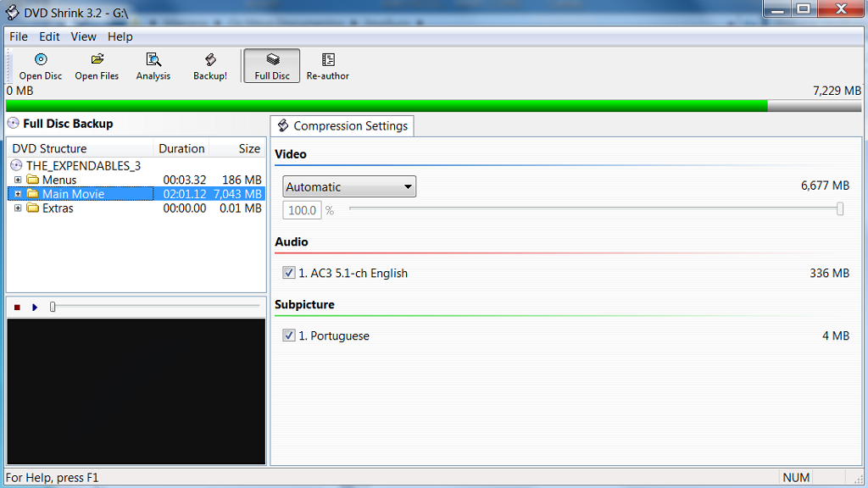Click the DVD Shrink title bar icon
The image size is (868, 488).
pos(12,12)
